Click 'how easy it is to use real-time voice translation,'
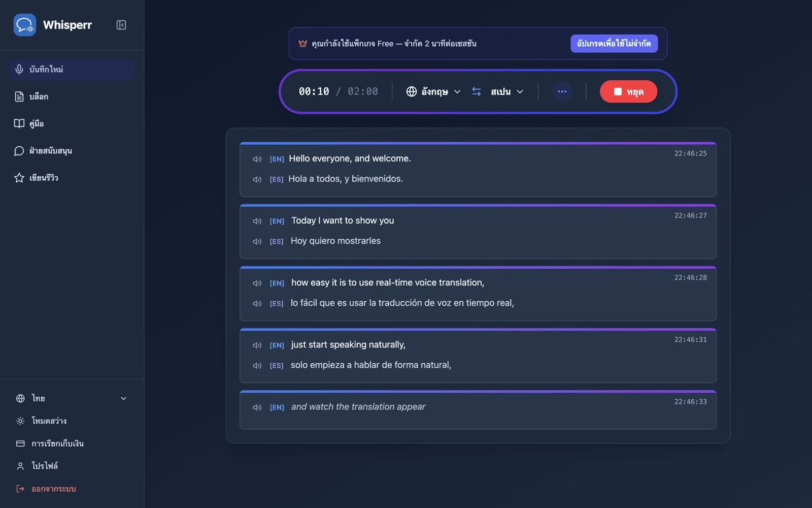Viewport: 812px width, 508px height. point(388,282)
